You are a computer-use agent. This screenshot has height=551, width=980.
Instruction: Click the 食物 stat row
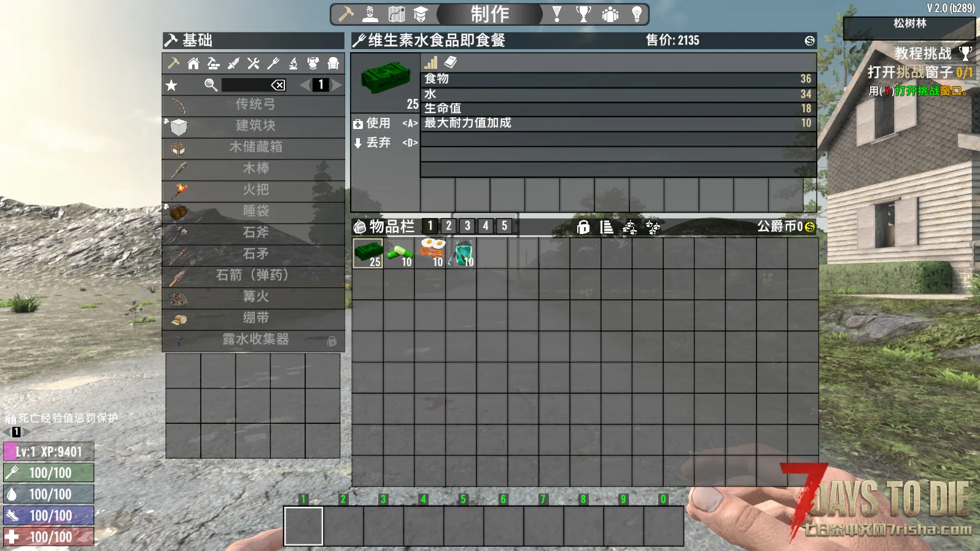[x=618, y=79]
